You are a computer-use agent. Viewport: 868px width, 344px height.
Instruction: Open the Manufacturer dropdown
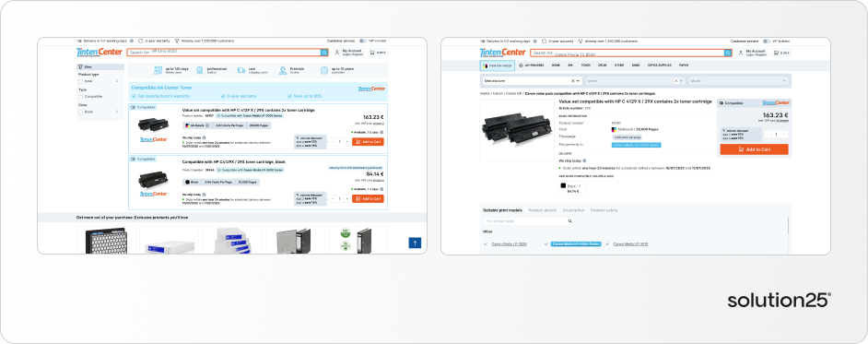coord(532,81)
